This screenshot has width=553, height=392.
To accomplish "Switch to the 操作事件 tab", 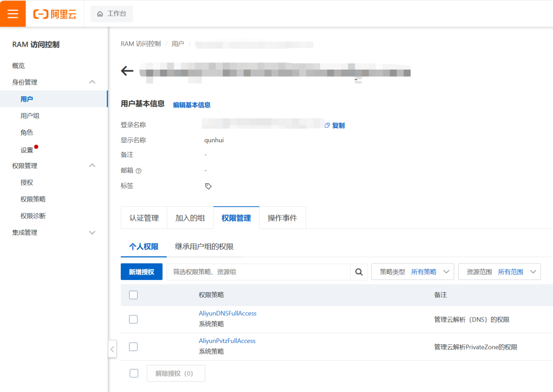I will click(282, 217).
